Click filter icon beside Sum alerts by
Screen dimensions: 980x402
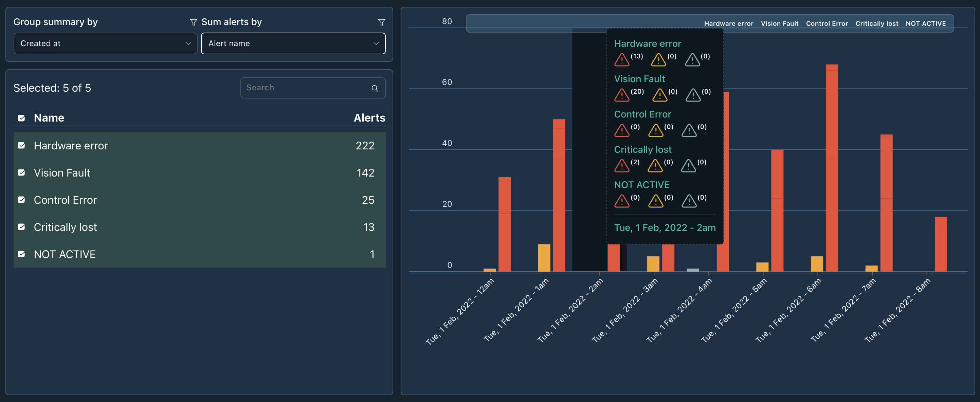(x=381, y=22)
